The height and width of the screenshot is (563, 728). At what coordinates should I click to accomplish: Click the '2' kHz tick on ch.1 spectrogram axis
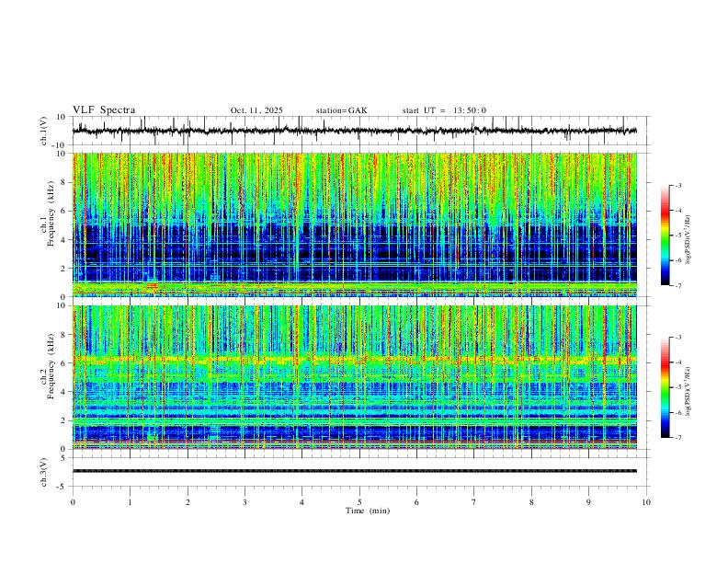[x=64, y=269]
